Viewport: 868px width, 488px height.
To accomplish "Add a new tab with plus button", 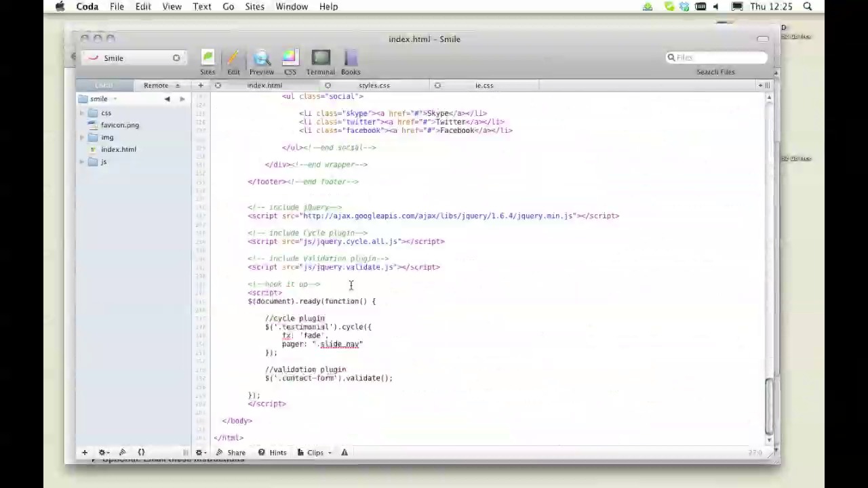I will [x=201, y=85].
